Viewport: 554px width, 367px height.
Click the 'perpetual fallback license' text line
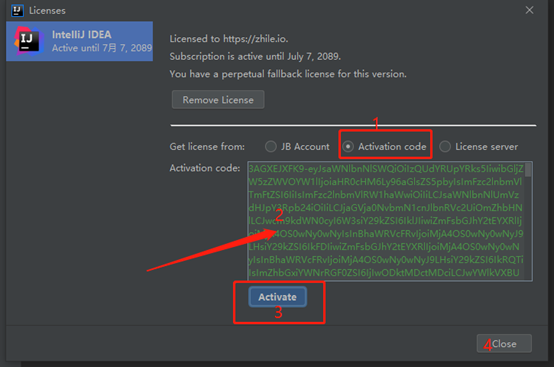[288, 74]
